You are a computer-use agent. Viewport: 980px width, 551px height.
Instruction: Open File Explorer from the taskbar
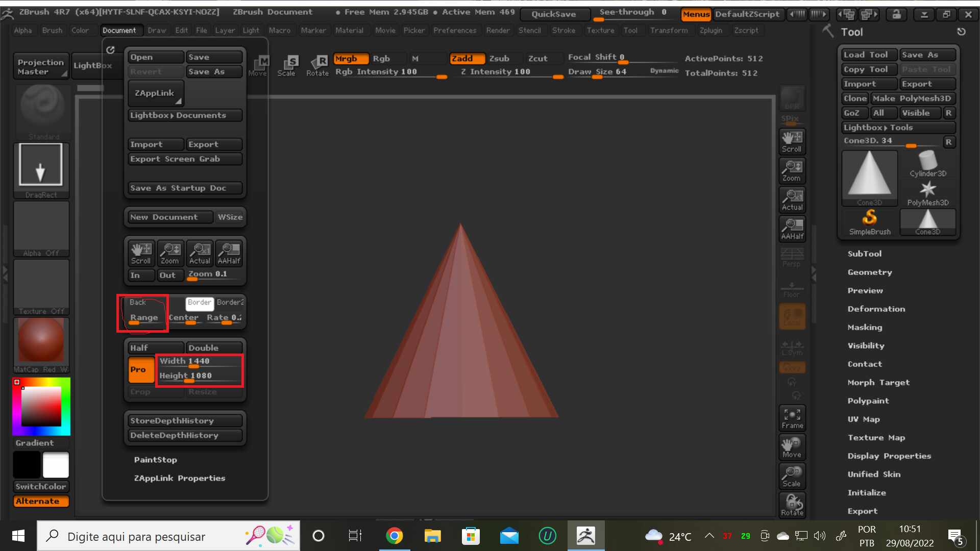432,536
